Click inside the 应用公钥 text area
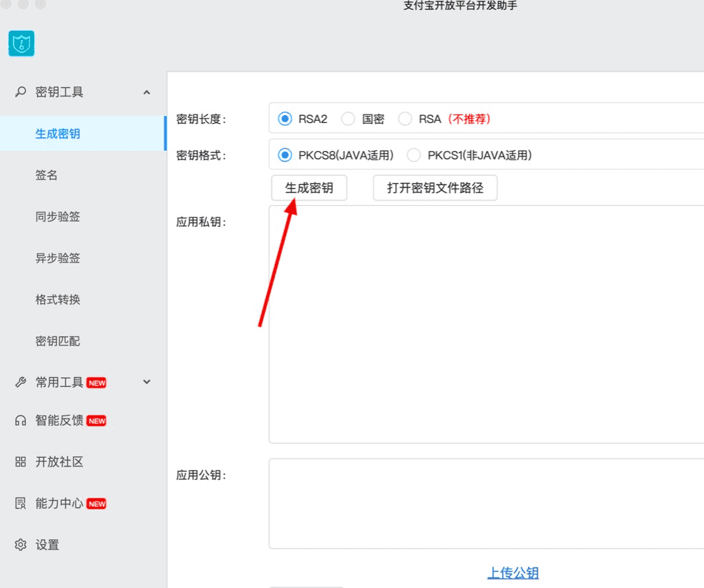Image resolution: width=704 pixels, height=588 pixels. [x=487, y=504]
